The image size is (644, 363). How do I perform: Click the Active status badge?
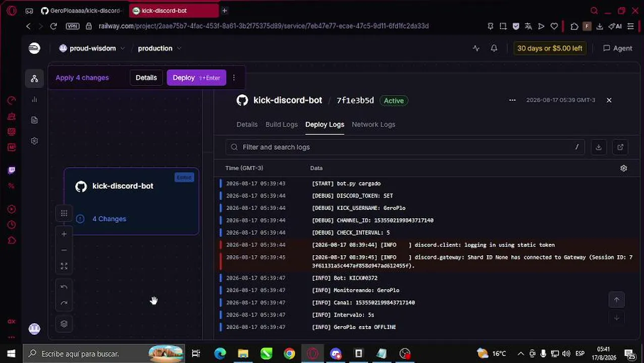(394, 100)
